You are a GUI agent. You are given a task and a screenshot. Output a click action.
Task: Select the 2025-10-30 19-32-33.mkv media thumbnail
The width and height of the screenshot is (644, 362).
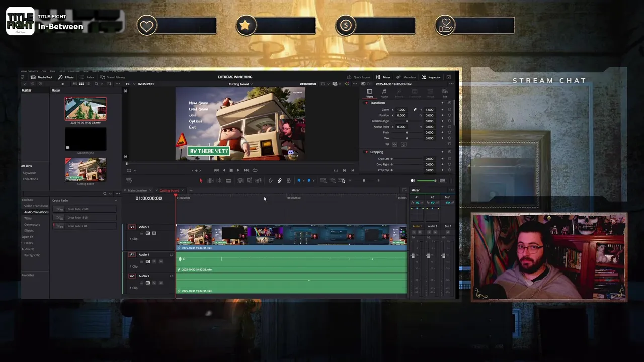[x=86, y=109]
